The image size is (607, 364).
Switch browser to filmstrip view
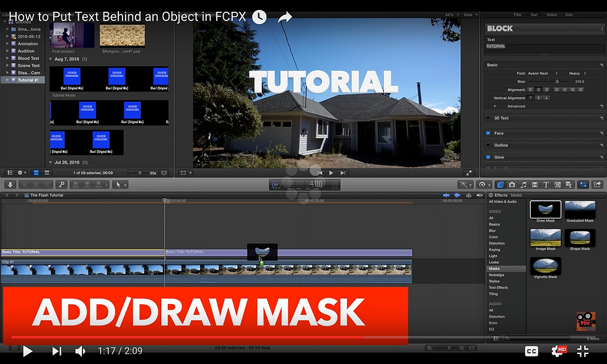click(x=36, y=173)
